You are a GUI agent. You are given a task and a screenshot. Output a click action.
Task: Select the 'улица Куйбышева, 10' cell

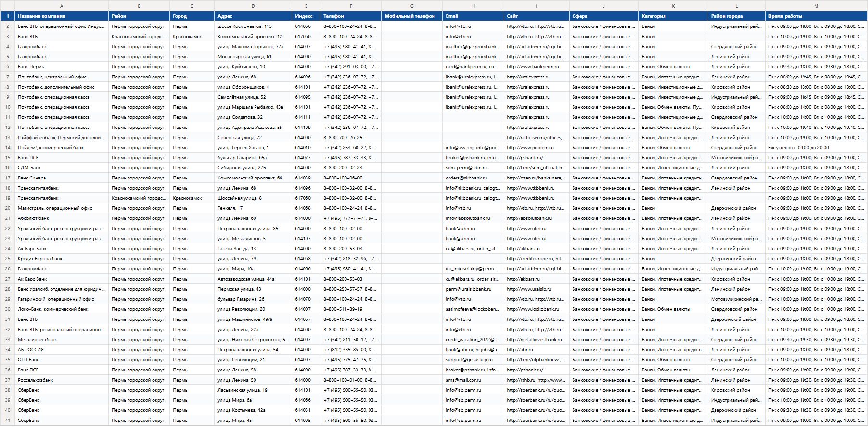pyautogui.click(x=253, y=67)
